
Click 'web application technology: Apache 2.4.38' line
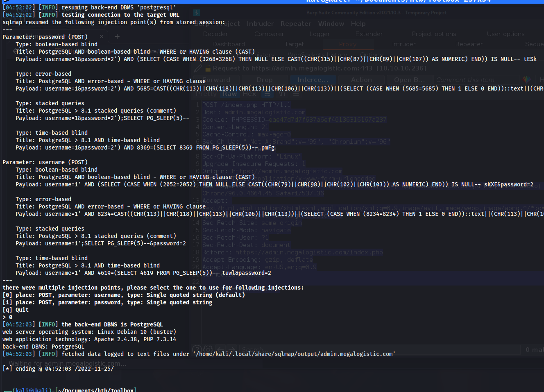click(x=89, y=339)
